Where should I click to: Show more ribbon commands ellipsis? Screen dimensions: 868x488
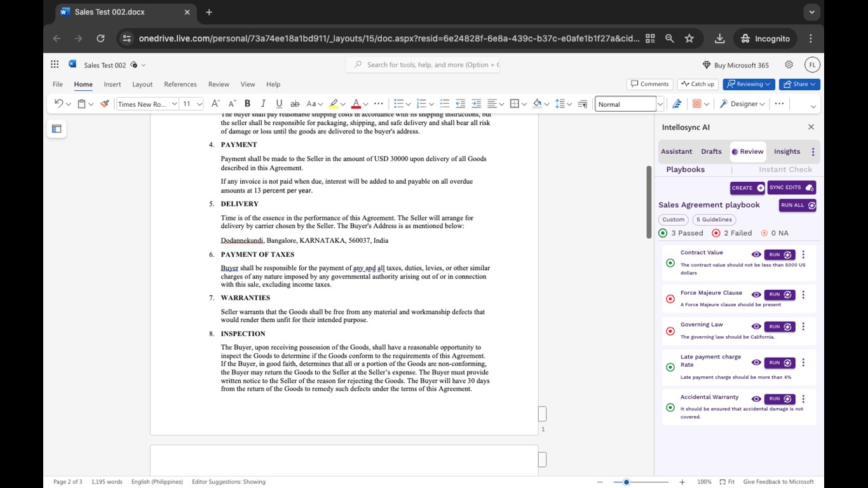pos(779,104)
